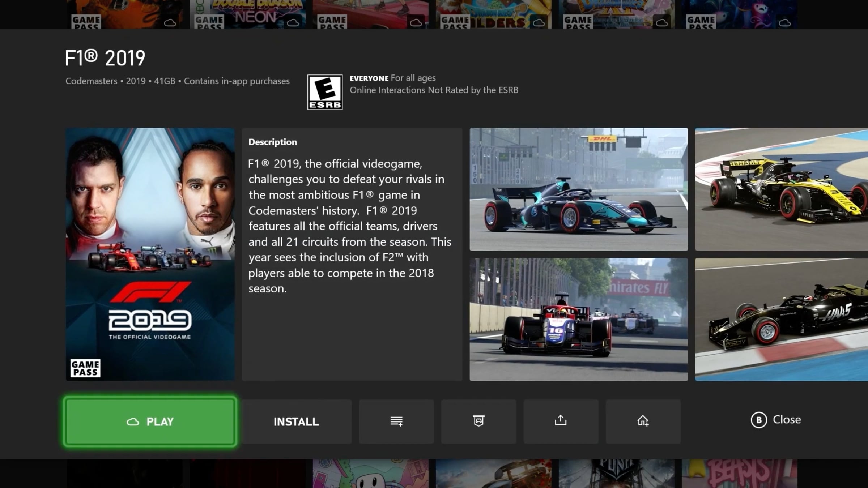
Task: Select the achievements trophy icon
Action: [478, 421]
